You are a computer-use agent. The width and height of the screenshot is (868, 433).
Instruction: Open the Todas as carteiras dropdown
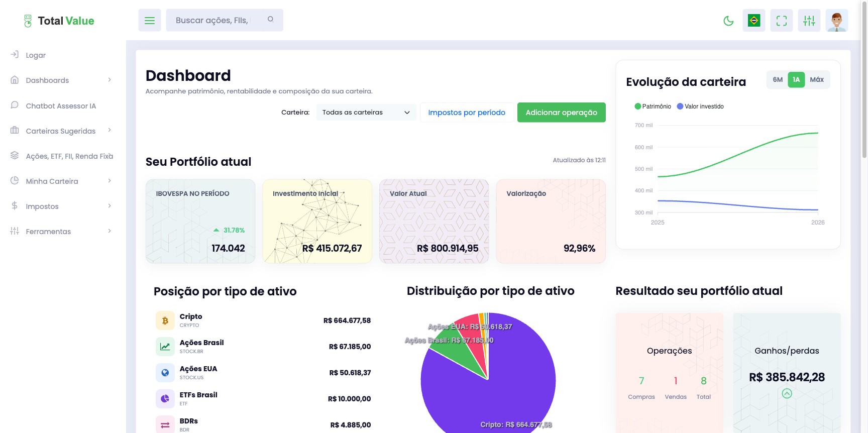366,113
